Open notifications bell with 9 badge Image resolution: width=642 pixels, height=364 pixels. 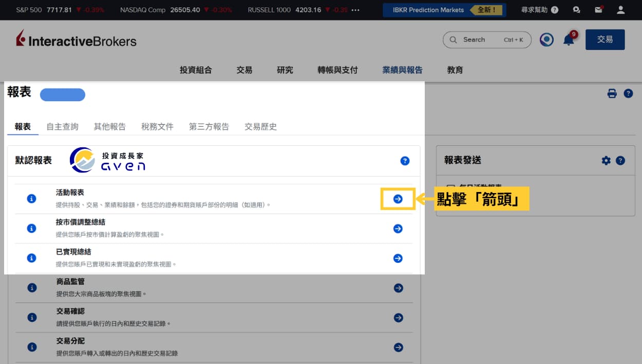tap(569, 39)
